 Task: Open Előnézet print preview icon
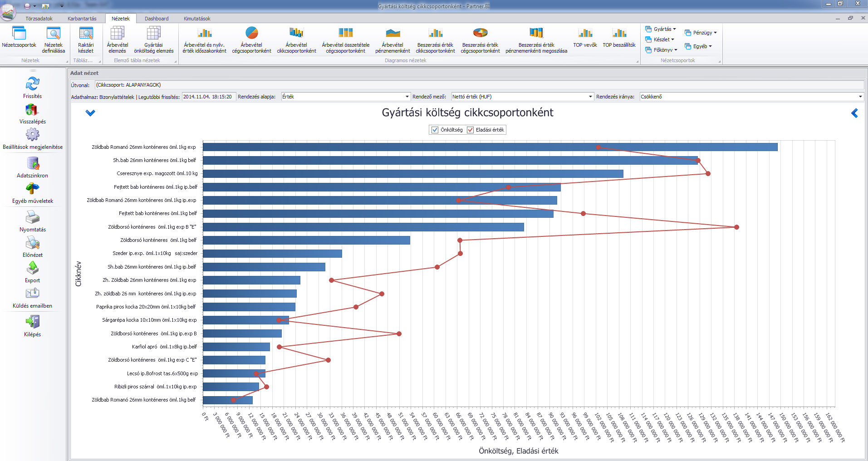(x=32, y=243)
